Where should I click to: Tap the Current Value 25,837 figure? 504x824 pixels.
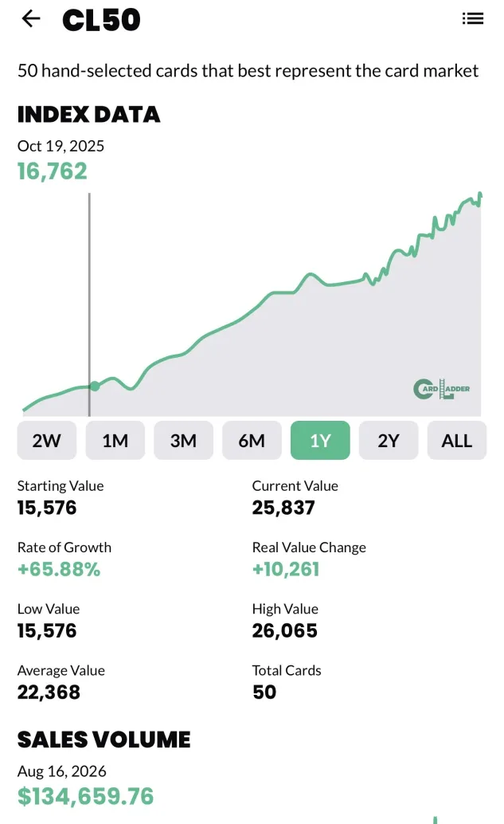283,508
